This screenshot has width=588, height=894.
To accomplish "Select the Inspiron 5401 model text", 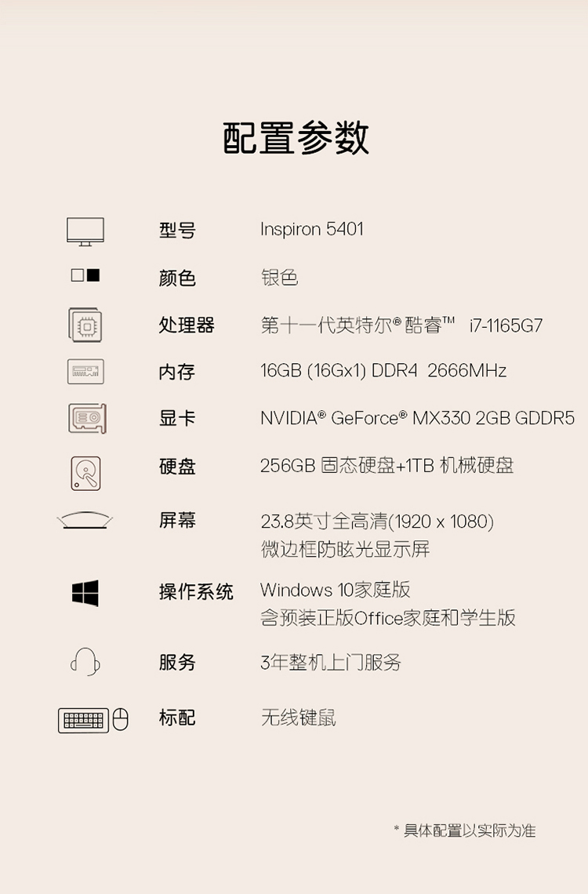I will click(x=312, y=229).
